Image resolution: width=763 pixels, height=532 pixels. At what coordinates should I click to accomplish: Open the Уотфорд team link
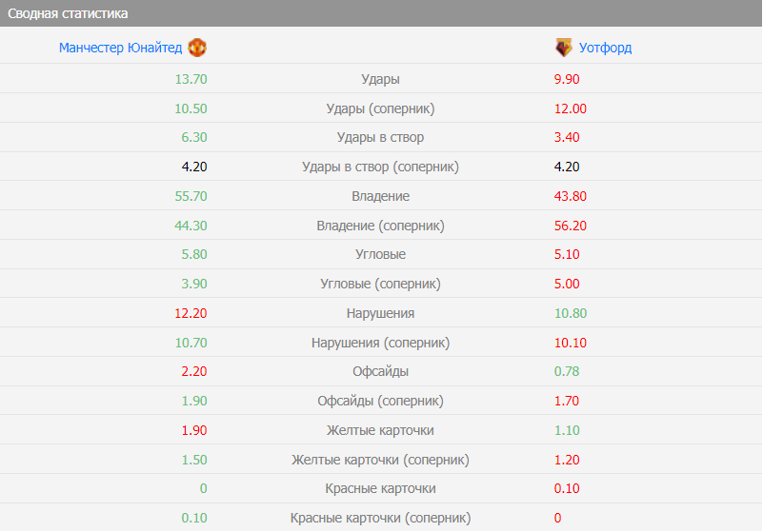click(605, 48)
